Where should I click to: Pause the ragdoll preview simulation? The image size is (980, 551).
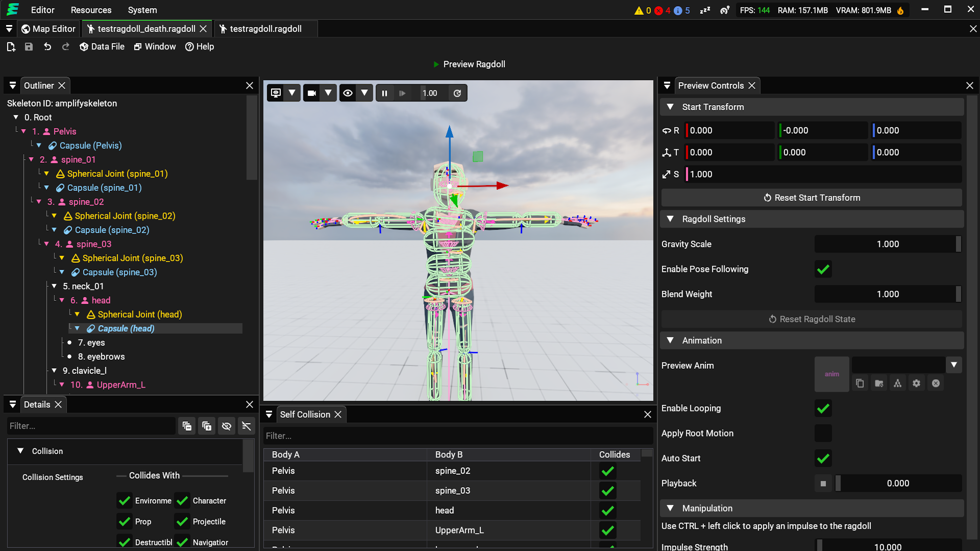pyautogui.click(x=385, y=93)
